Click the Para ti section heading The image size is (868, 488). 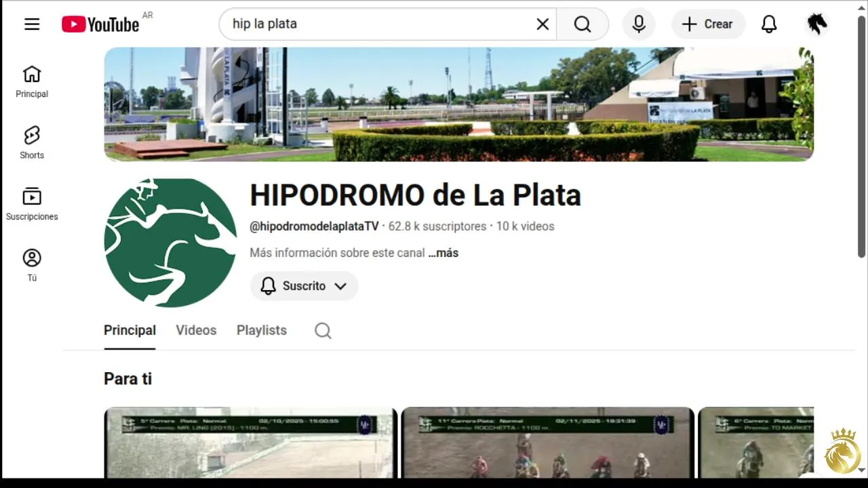click(x=127, y=379)
